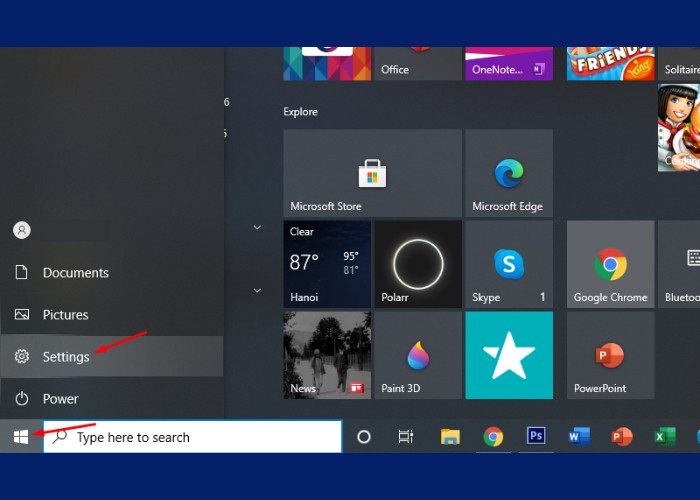Viewport: 700px width, 500px height.
Task: Open the Microsoft Store tile
Action: [372, 173]
